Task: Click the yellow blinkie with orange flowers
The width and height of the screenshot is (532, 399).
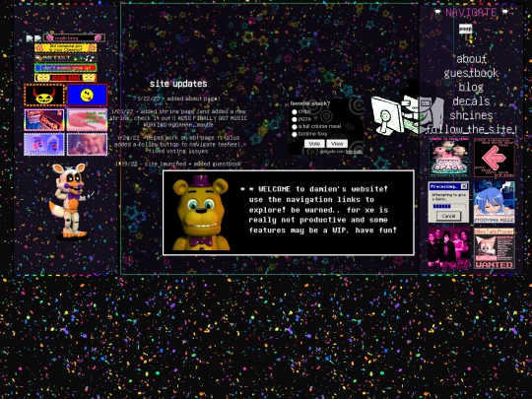Action: click(65, 48)
